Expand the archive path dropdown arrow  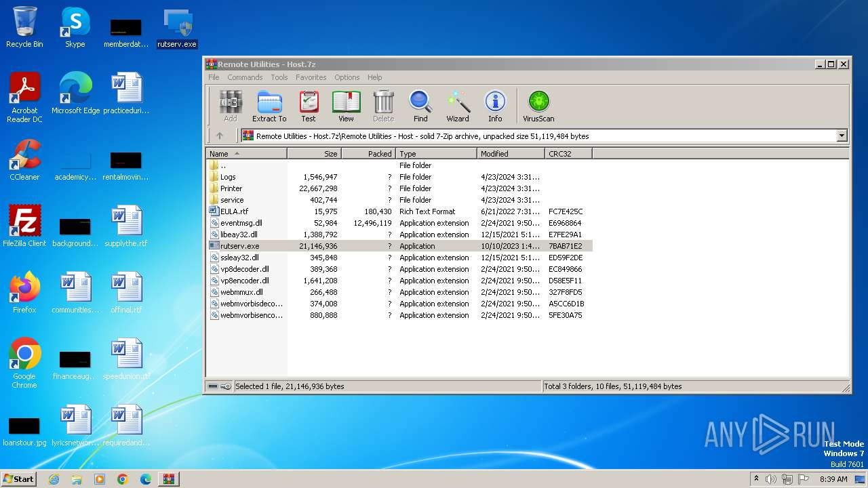click(842, 136)
